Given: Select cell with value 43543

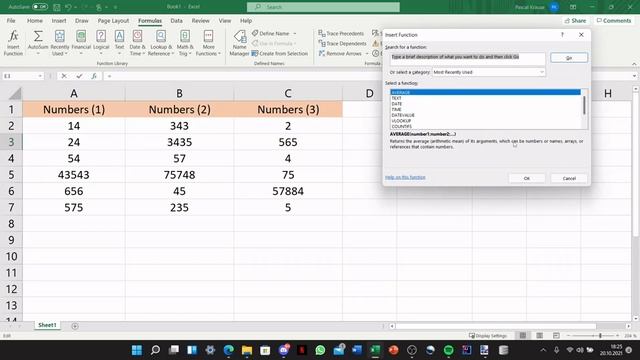Looking at the screenshot, I should click(x=73, y=175).
